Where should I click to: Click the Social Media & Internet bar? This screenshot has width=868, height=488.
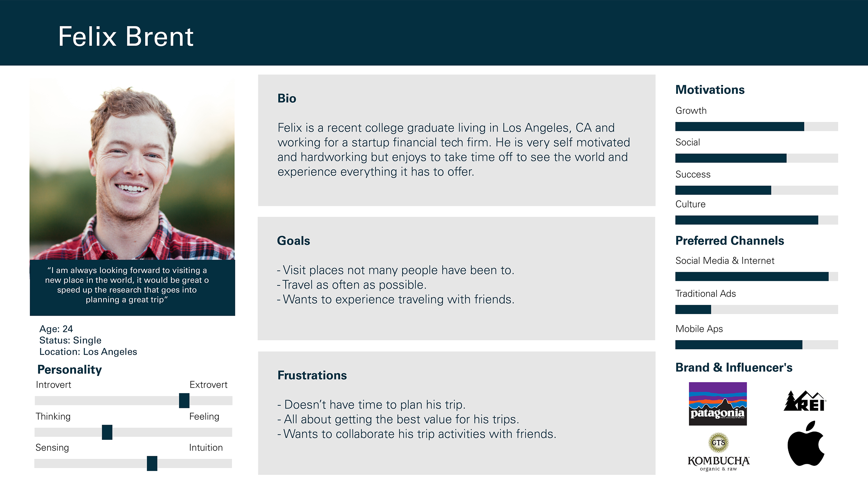click(757, 276)
